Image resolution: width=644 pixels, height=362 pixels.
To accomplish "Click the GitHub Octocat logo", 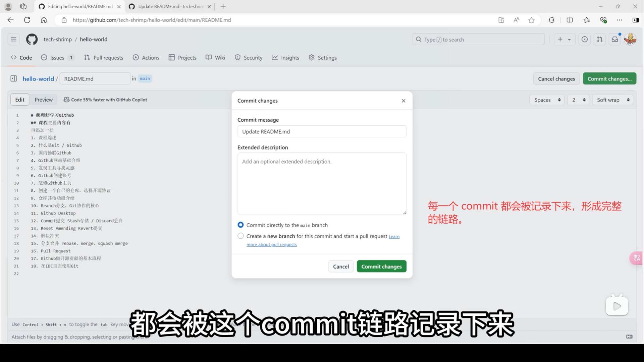I will click(x=32, y=39).
